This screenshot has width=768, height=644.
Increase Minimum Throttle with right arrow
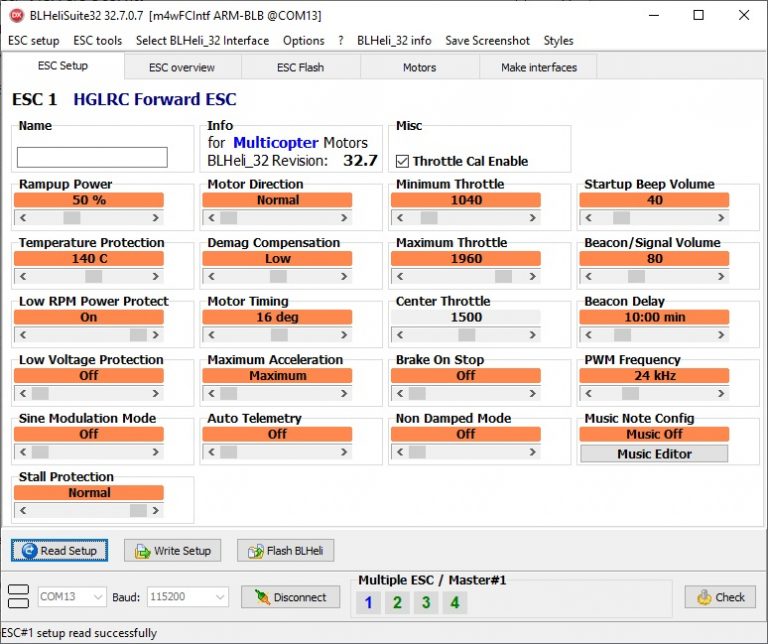point(532,217)
